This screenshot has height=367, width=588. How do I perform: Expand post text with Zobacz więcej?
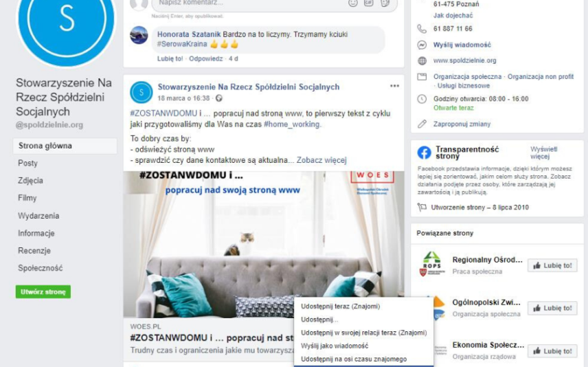point(321,160)
